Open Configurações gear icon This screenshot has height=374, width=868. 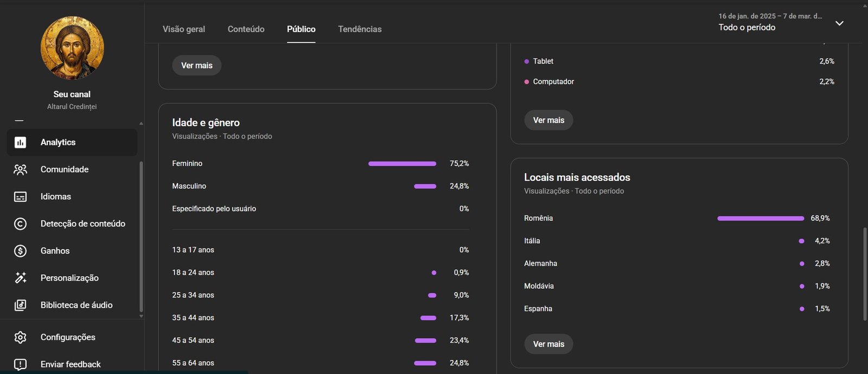(20, 337)
